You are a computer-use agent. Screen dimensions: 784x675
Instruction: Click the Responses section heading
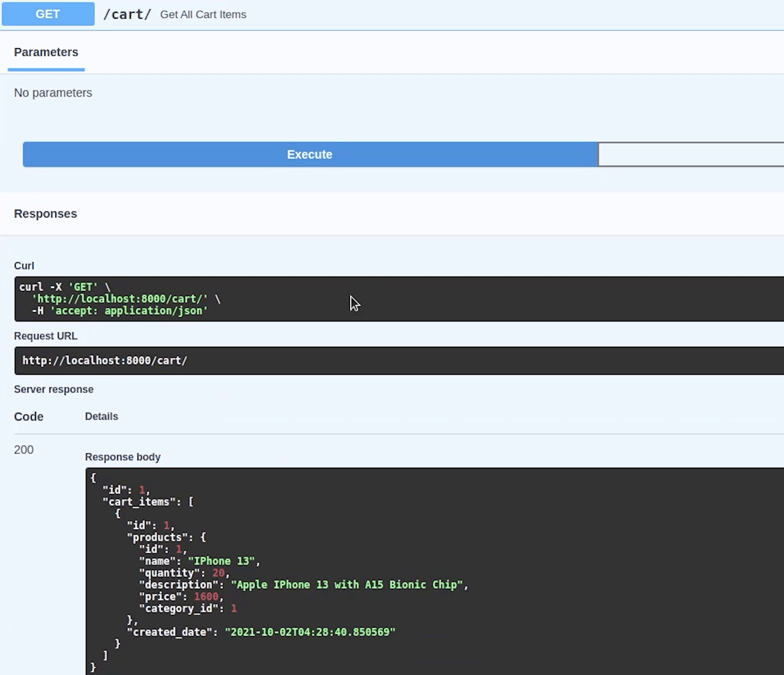coord(45,214)
